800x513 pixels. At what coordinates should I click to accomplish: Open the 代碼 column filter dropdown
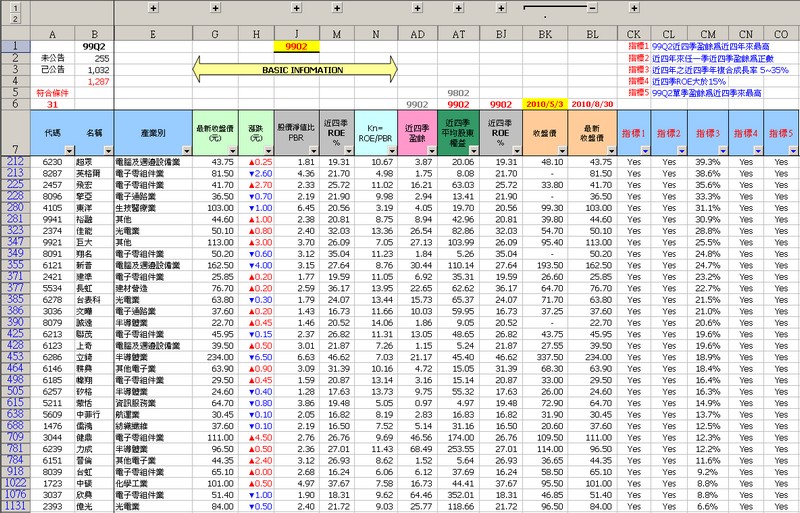click(x=70, y=151)
